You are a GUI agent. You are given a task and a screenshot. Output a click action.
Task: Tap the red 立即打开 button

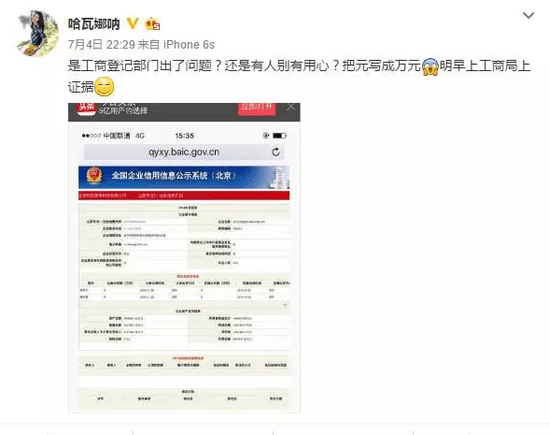coord(257,108)
